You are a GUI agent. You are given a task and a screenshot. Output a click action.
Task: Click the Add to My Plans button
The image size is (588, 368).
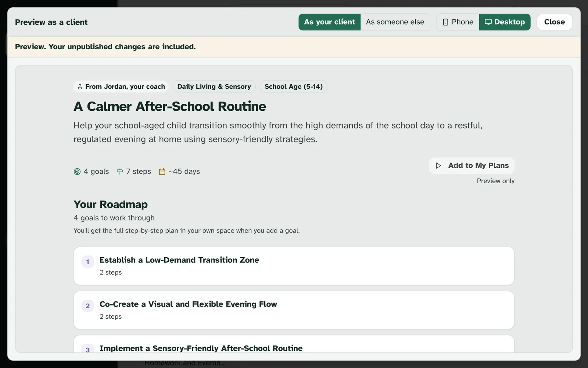click(472, 166)
